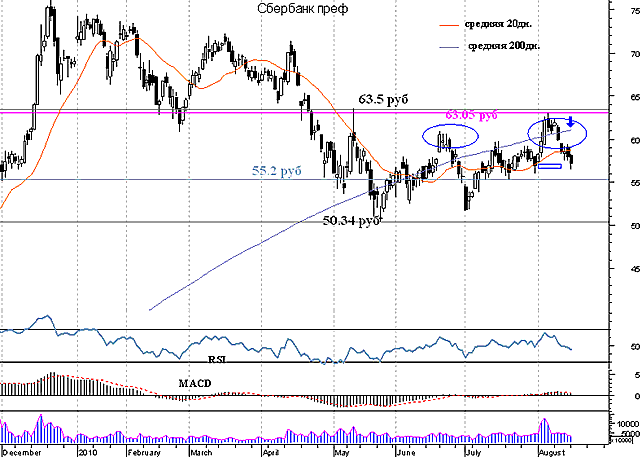The height and width of the screenshot is (458, 643).
Task: Select May on the time axis
Action: (341, 453)
